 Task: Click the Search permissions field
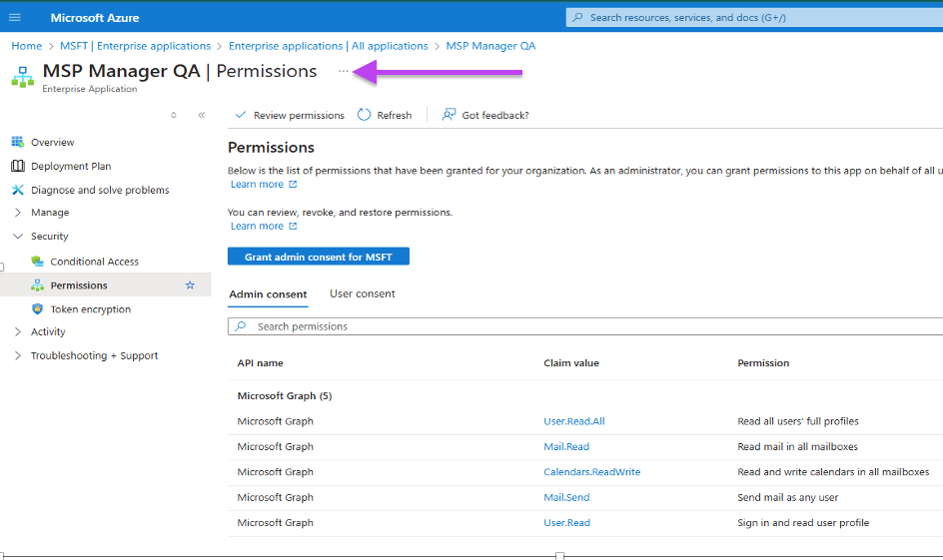[585, 326]
